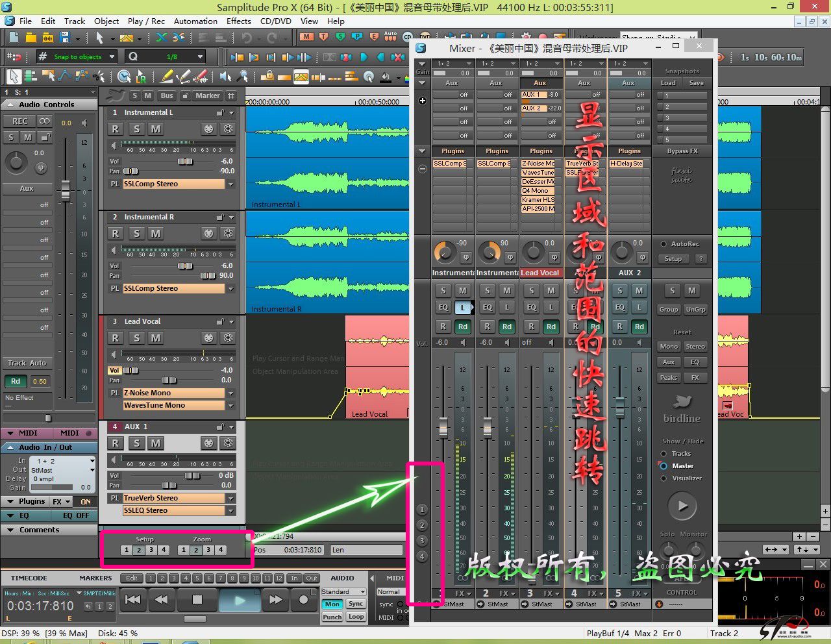This screenshot has width=831, height=644.
Task: Collapse the Audio Controls panel section
Action: [x=10, y=105]
